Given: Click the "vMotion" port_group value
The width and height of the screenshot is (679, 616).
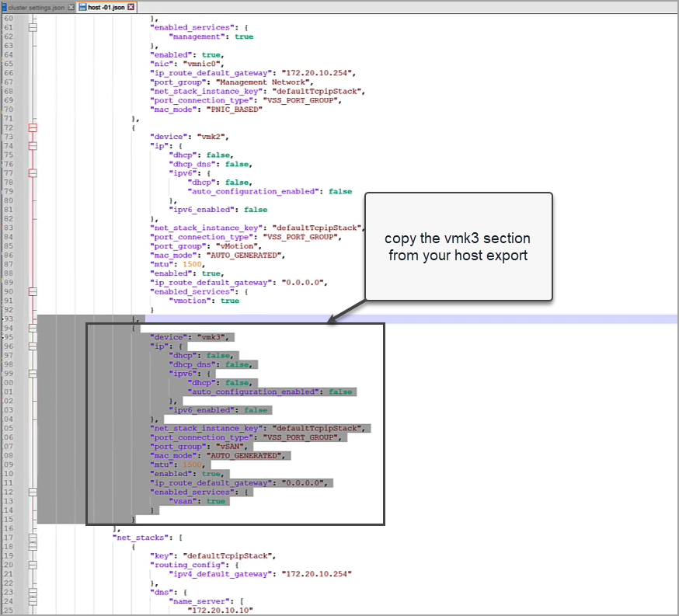Looking at the screenshot, I should click(x=236, y=246).
